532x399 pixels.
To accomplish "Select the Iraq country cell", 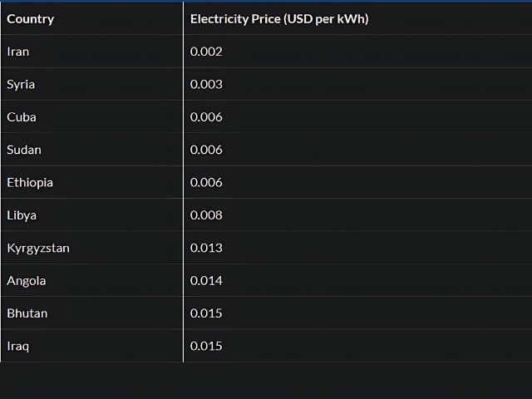I will (18, 346).
